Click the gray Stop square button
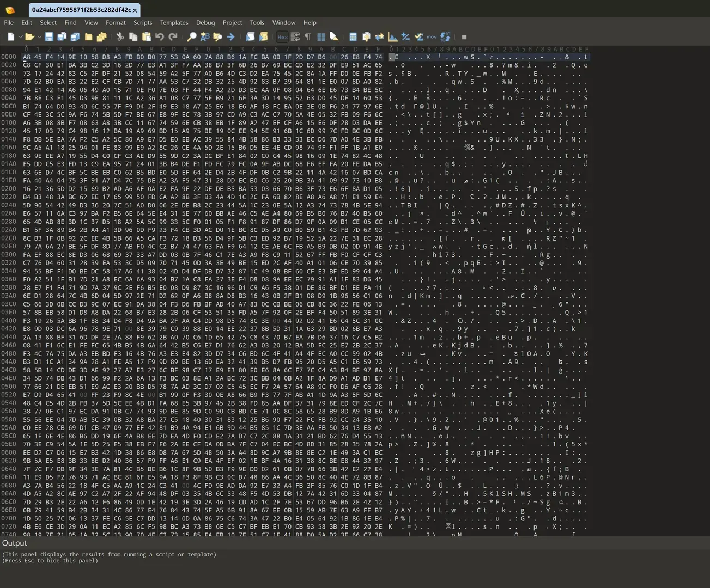 coord(464,37)
